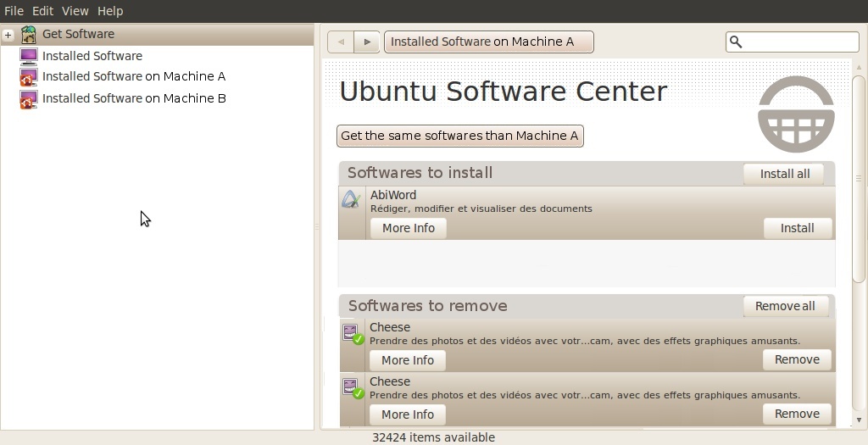The width and height of the screenshot is (868, 445).
Task: Click the second Cheese application icon
Action: click(x=351, y=387)
